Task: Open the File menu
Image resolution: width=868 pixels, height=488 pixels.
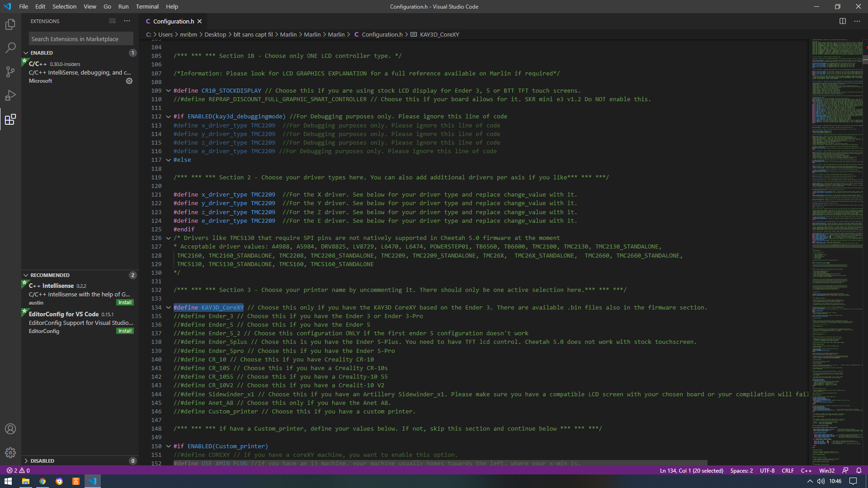Action: click(x=24, y=6)
